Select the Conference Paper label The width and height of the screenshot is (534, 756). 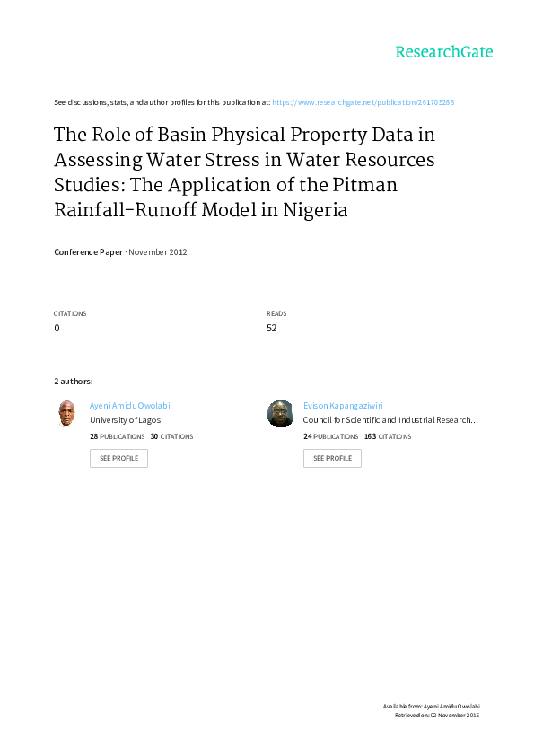coord(88,251)
